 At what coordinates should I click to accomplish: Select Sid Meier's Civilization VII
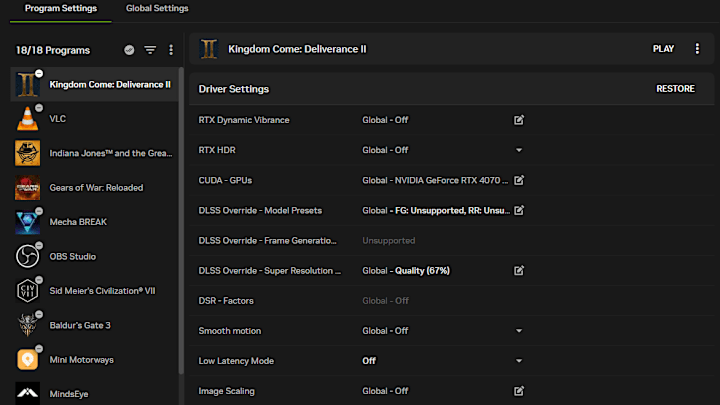pyautogui.click(x=94, y=291)
